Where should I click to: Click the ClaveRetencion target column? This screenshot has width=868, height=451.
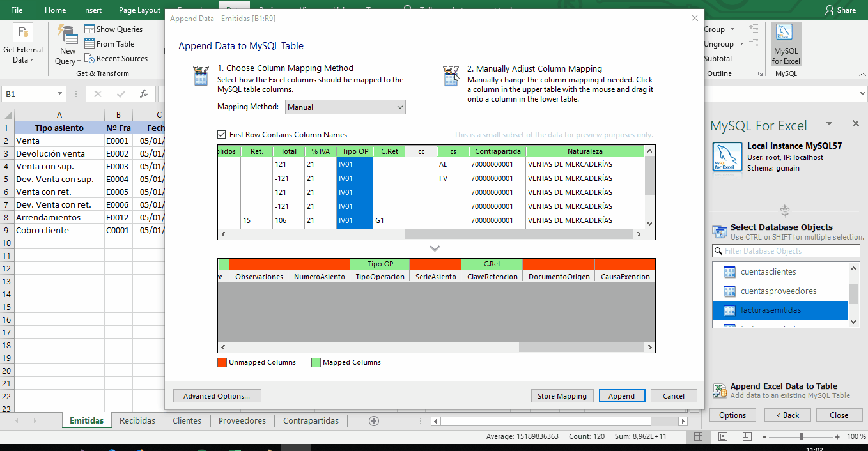[x=492, y=277]
